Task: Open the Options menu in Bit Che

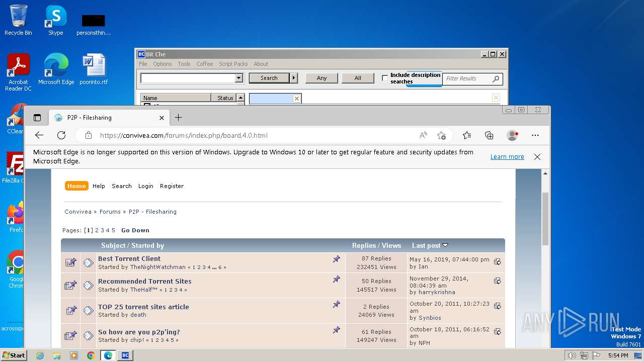Action: [x=163, y=64]
